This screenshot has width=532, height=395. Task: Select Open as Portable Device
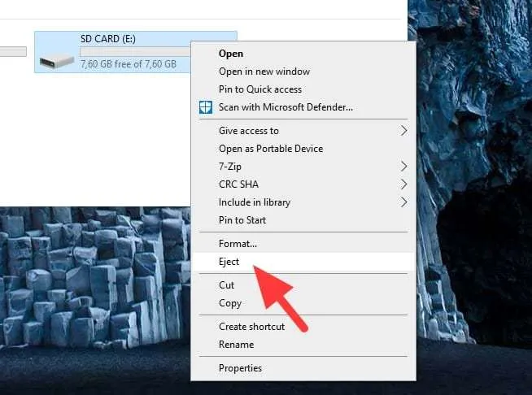(x=303, y=149)
